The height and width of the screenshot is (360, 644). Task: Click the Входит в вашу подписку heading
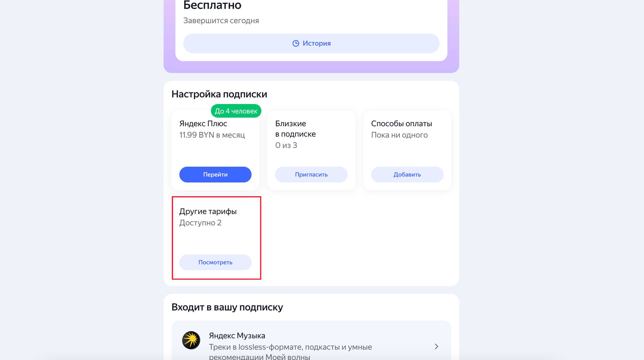(227, 307)
